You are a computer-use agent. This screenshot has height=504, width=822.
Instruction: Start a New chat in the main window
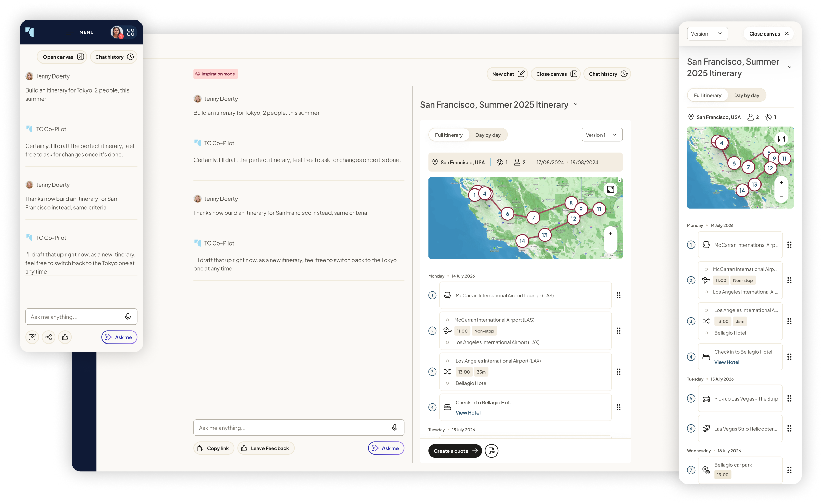click(x=508, y=74)
